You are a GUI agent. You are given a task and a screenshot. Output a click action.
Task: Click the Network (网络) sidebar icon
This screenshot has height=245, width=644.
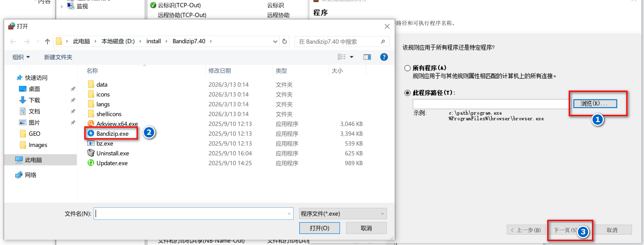point(19,175)
